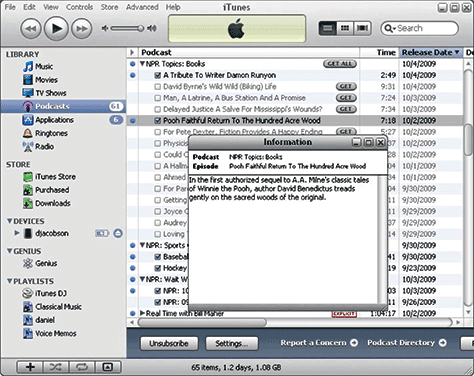Show the artwork viewer button
The height and width of the screenshot is (376, 474).
click(x=108, y=367)
